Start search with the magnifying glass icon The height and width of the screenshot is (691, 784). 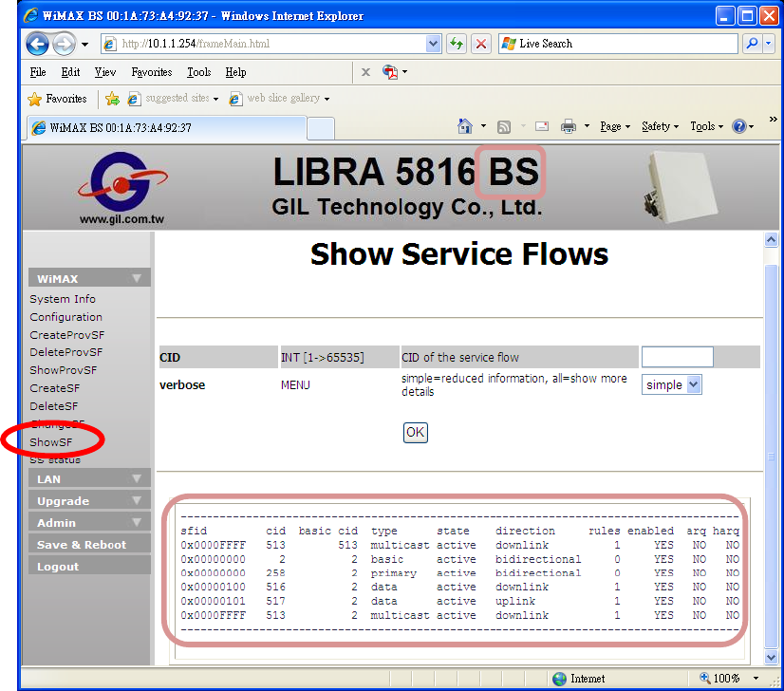(x=752, y=44)
